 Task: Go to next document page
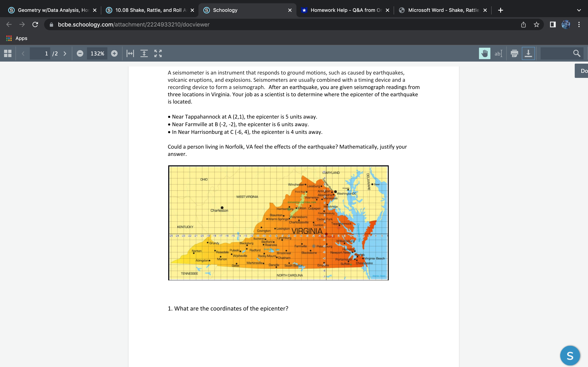tap(65, 53)
